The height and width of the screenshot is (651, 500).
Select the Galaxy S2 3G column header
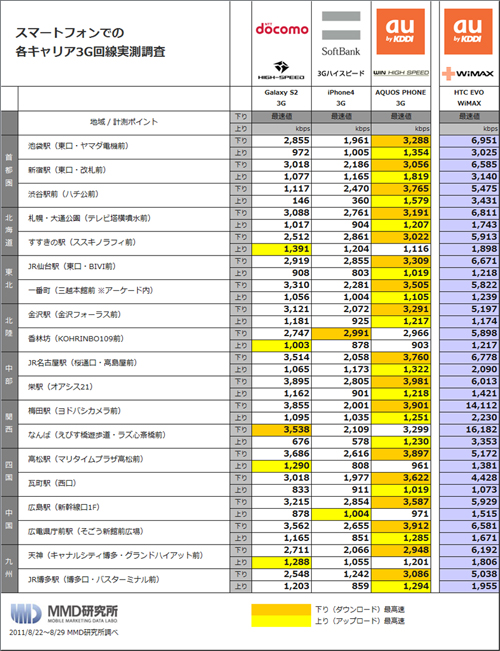pos(281,98)
